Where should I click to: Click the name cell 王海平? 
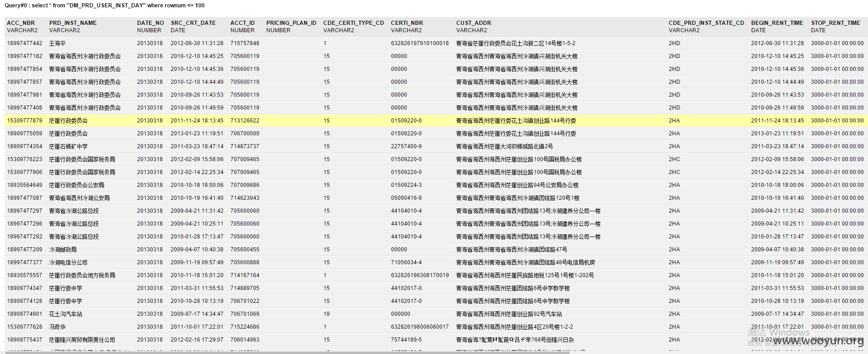click(x=57, y=43)
